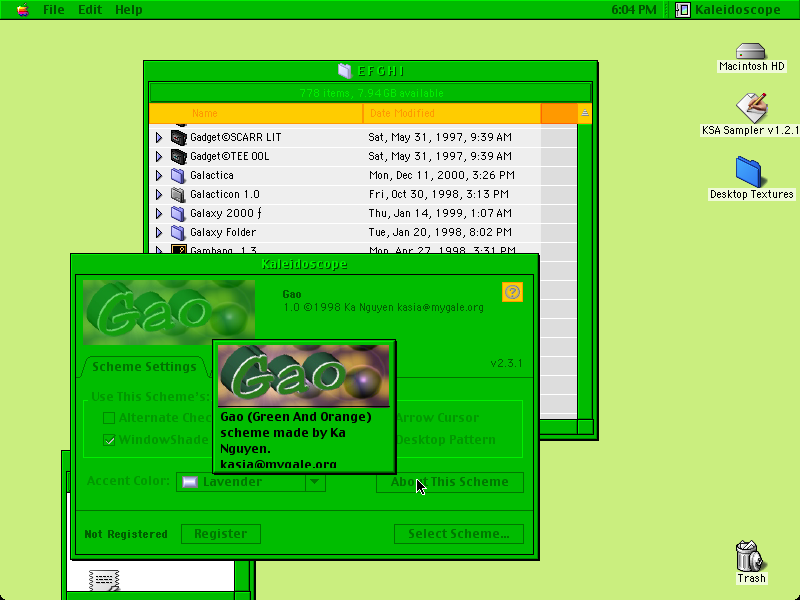
Task: Click the Galaxy Folder icon
Action: click(178, 233)
